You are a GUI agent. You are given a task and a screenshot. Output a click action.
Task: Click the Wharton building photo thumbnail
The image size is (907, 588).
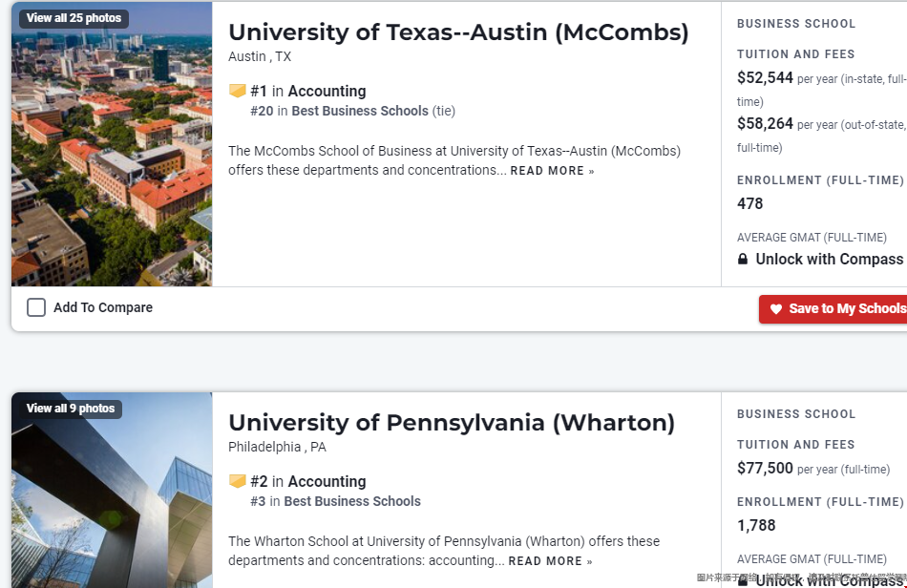point(112,506)
